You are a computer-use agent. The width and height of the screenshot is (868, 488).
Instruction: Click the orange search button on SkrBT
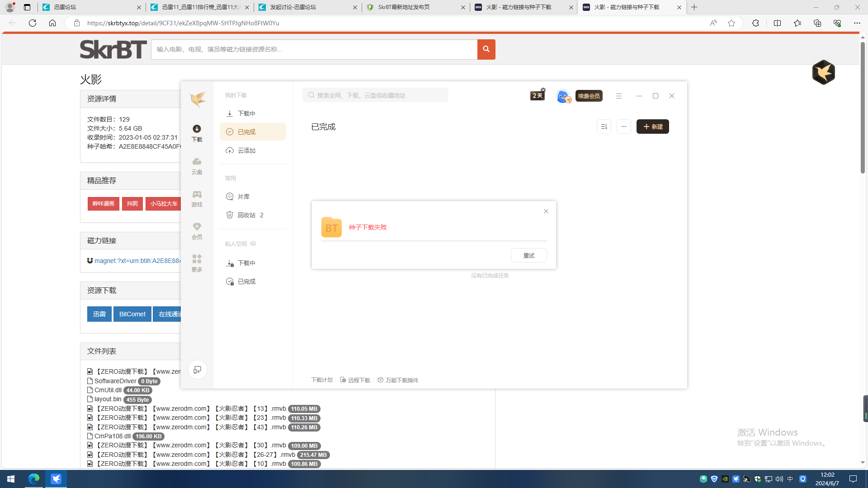(x=486, y=49)
